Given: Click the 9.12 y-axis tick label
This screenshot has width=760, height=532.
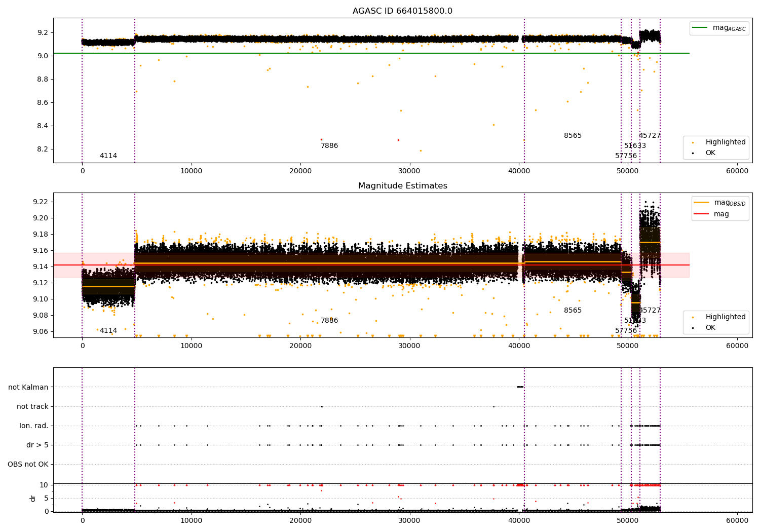Looking at the screenshot, I should [x=41, y=283].
